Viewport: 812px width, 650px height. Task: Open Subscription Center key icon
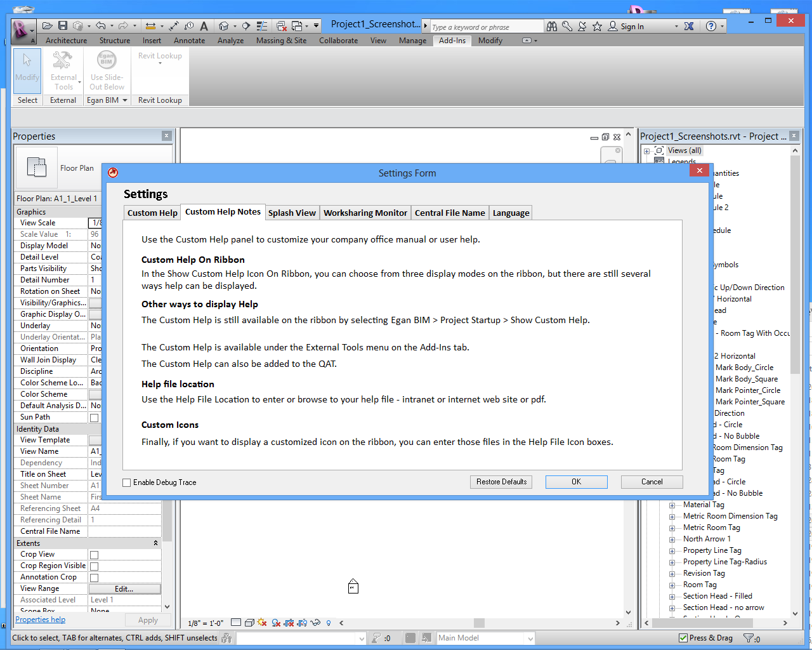click(567, 26)
